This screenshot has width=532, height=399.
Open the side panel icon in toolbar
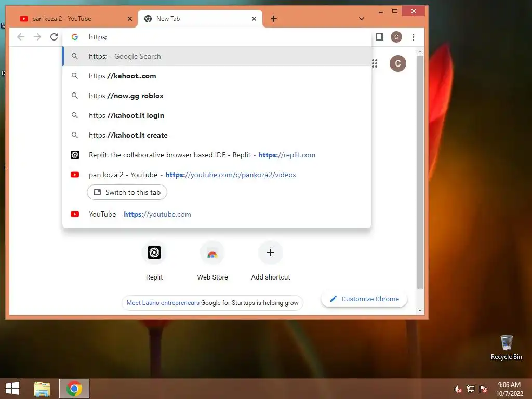point(380,37)
